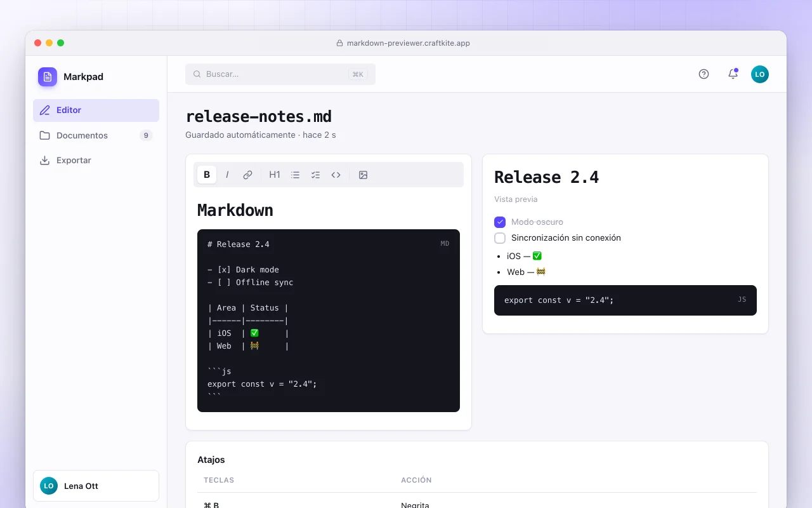Select Editor in the sidebar
This screenshot has height=508, width=812.
click(96, 110)
